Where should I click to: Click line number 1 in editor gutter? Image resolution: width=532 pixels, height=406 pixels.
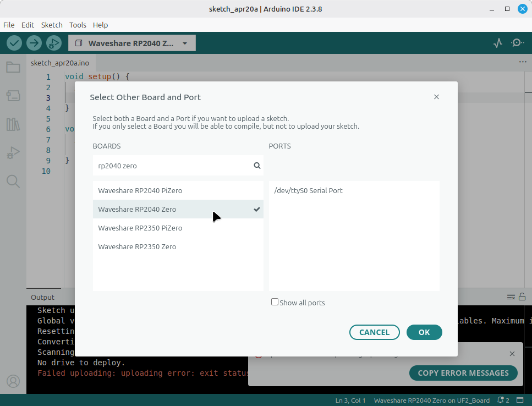[x=48, y=77]
